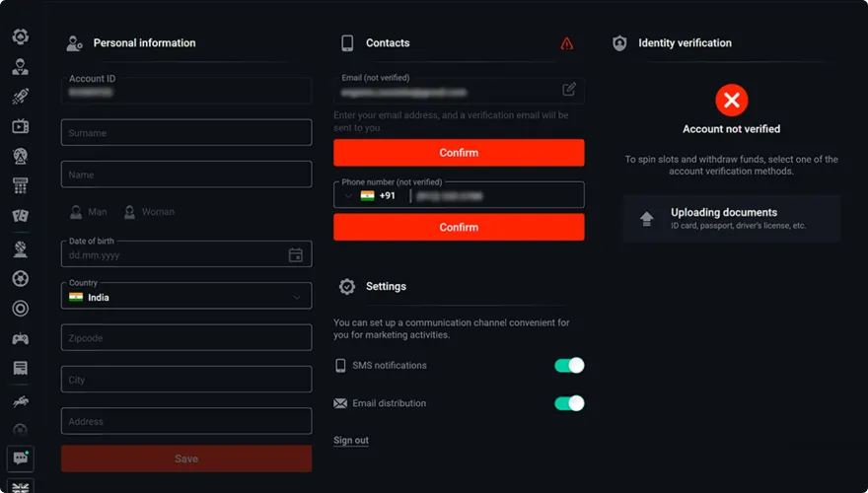The image size is (868, 493).
Task: Open the live chat bubble icon
Action: click(20, 458)
